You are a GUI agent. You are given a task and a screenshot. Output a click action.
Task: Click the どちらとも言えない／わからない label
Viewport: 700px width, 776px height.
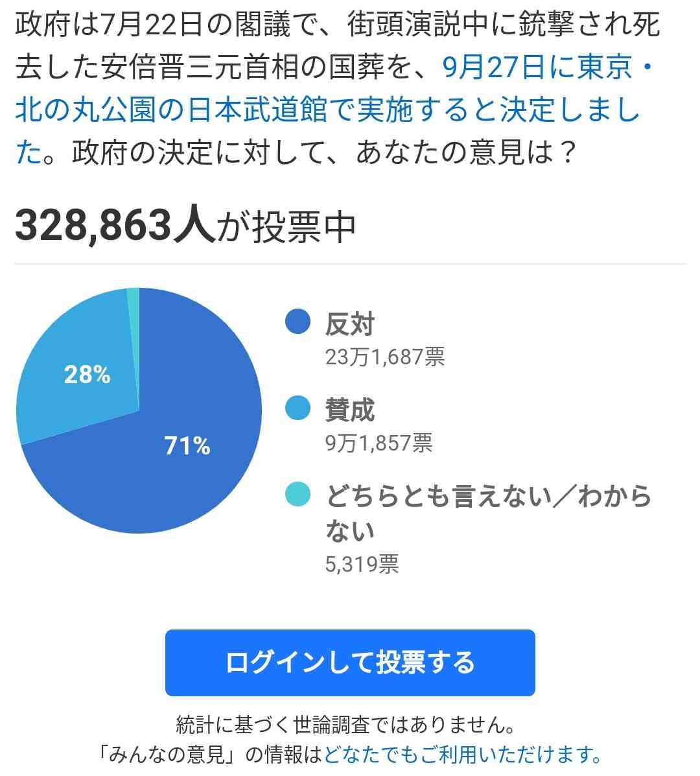(488, 512)
